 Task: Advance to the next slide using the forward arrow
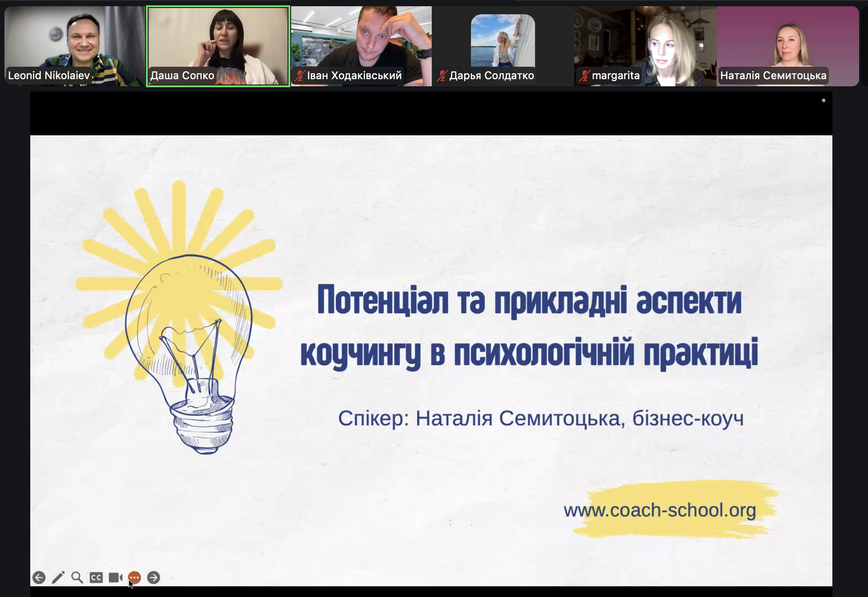click(154, 577)
